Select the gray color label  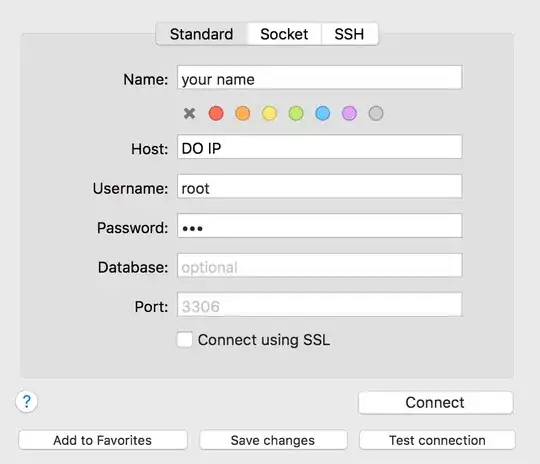click(x=376, y=113)
